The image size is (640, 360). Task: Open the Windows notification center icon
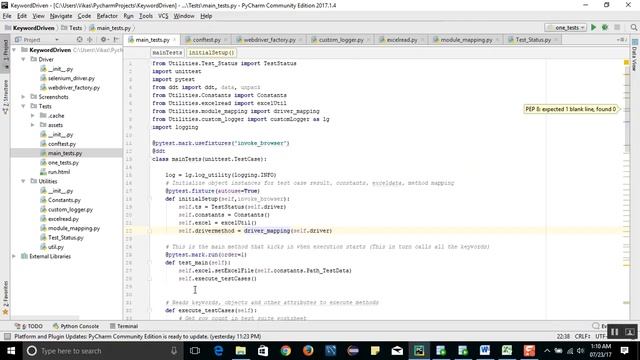click(x=624, y=351)
